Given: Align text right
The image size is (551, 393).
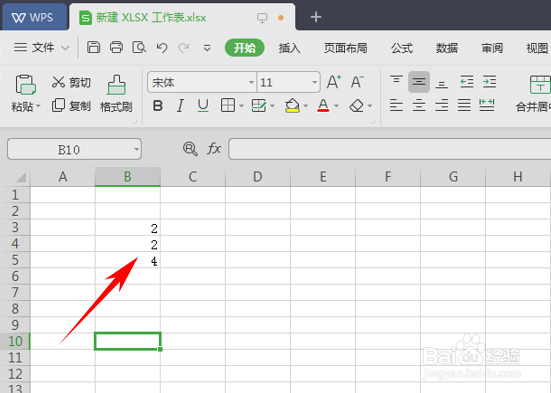Looking at the screenshot, I should pos(441,105).
